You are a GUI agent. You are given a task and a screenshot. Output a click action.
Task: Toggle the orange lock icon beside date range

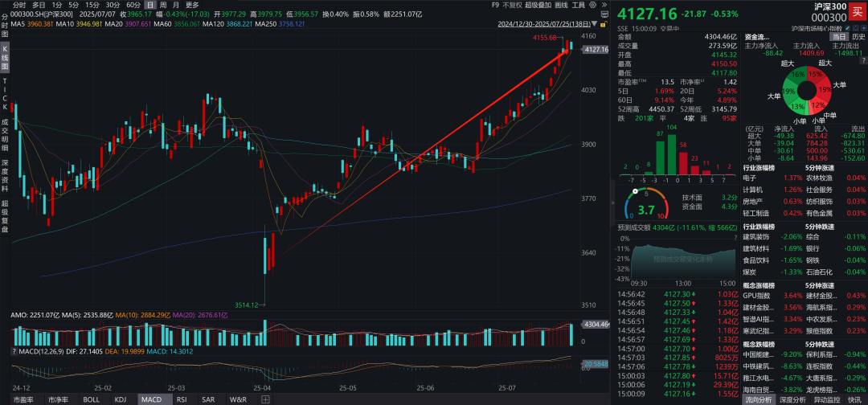point(604,24)
